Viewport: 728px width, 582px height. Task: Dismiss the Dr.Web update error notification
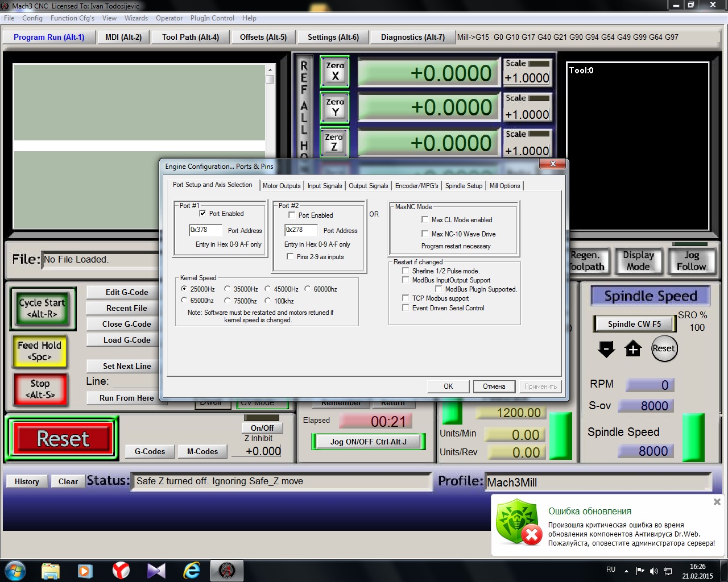point(717,502)
